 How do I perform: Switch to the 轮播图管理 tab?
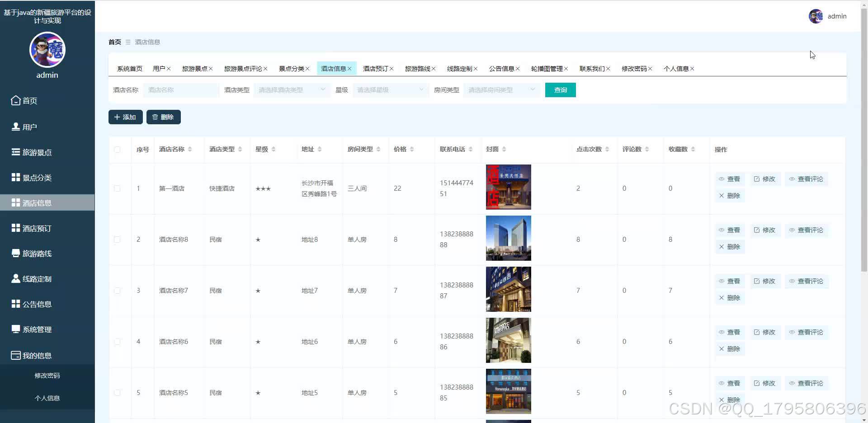tap(547, 69)
